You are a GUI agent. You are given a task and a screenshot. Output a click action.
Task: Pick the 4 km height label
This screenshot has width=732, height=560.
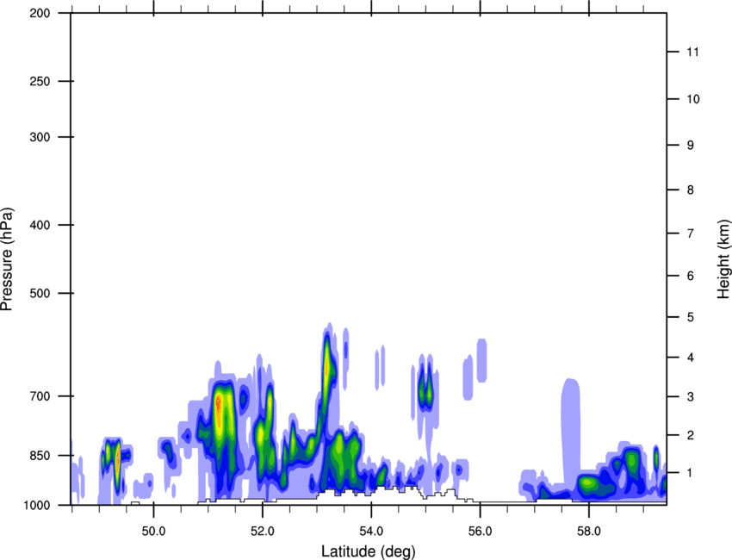pyautogui.click(x=691, y=358)
